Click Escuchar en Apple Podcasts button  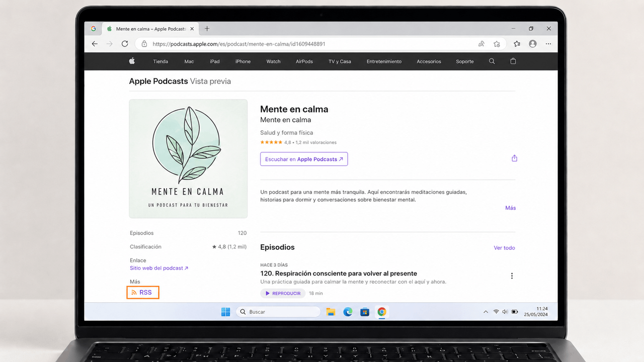(x=304, y=159)
